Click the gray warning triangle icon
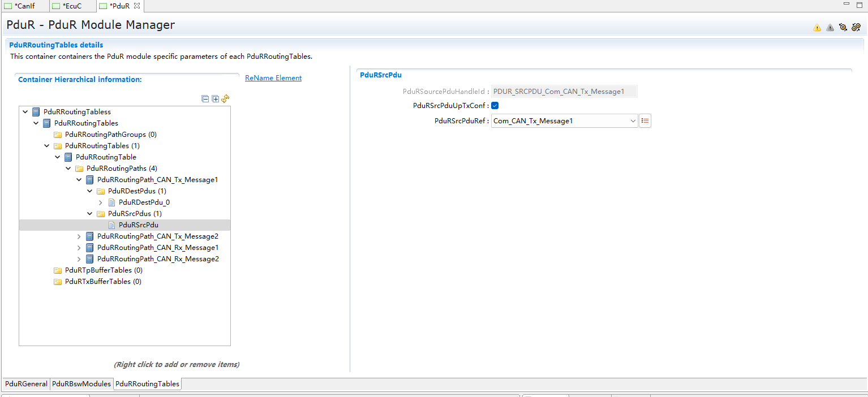This screenshot has width=868, height=397. point(830,27)
